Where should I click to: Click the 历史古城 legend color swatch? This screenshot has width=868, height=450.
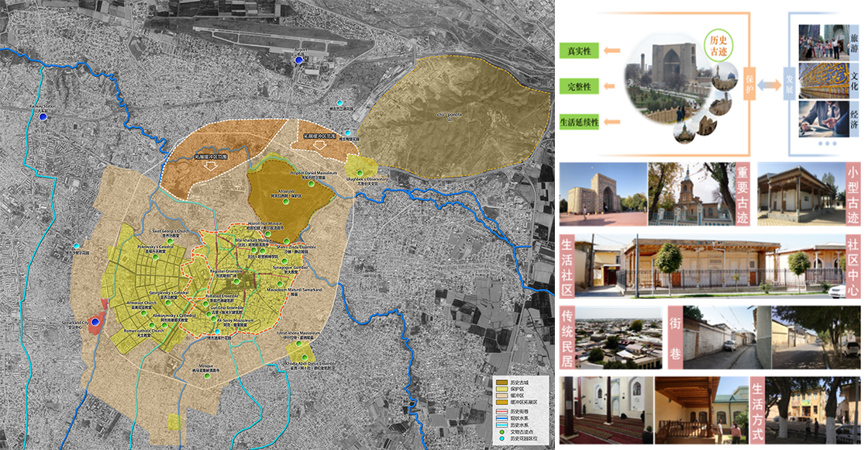[501, 383]
